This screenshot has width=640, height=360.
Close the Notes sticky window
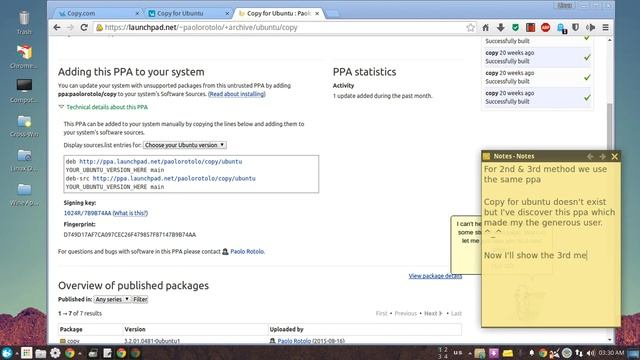[615, 156]
